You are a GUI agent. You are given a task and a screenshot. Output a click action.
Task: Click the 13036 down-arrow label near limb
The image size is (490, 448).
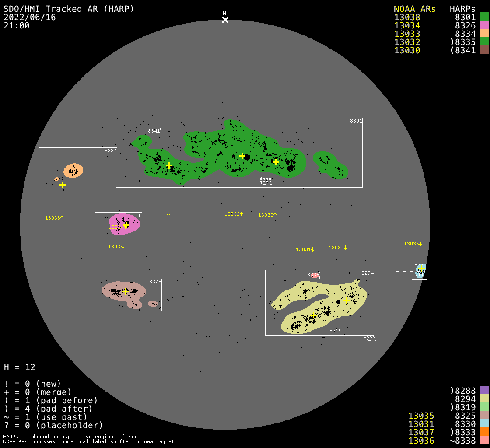(413, 244)
